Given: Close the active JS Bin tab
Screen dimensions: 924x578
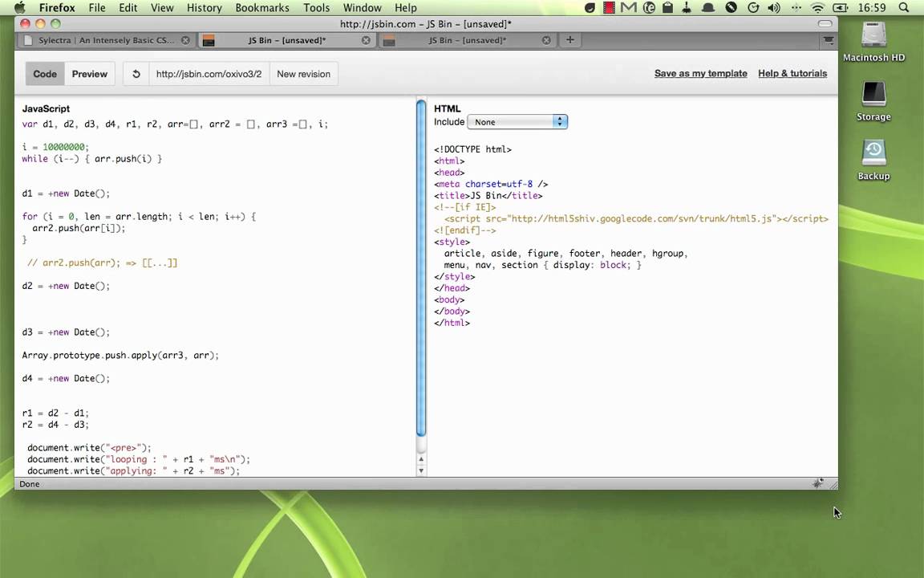Looking at the screenshot, I should tap(366, 40).
